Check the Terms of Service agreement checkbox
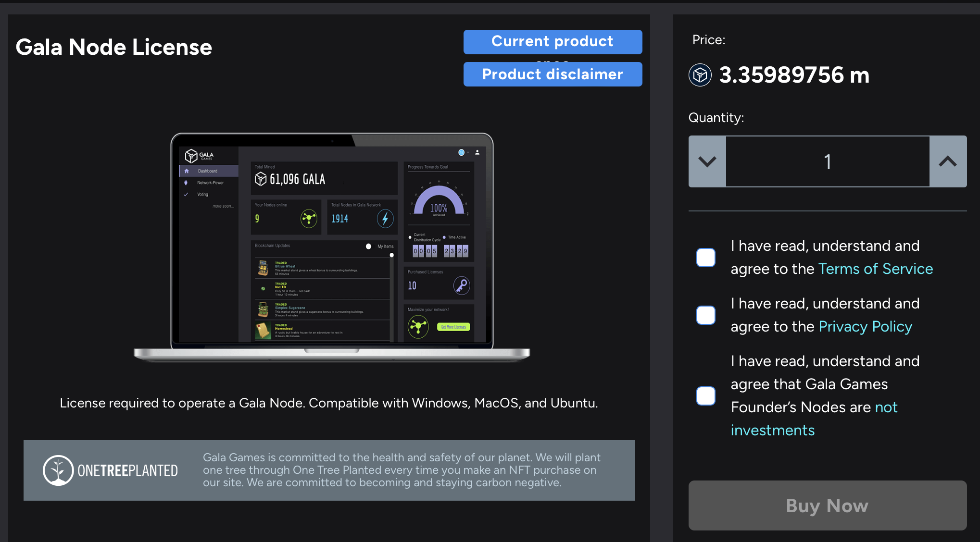This screenshot has width=980, height=542. 706,258
